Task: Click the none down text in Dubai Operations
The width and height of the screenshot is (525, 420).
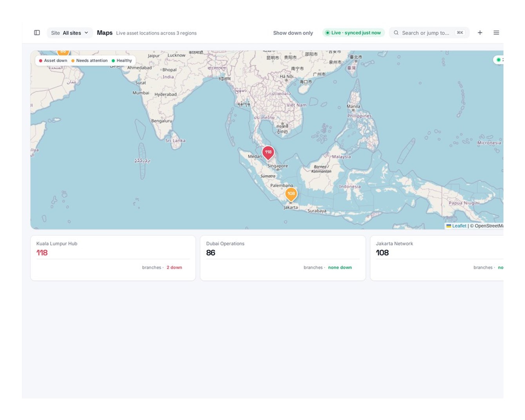Action: tap(340, 268)
